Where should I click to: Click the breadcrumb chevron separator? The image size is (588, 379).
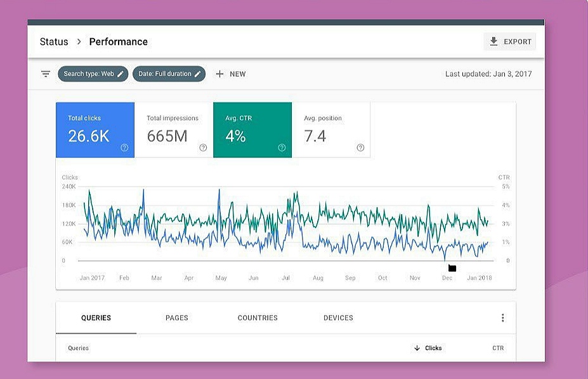coord(79,42)
